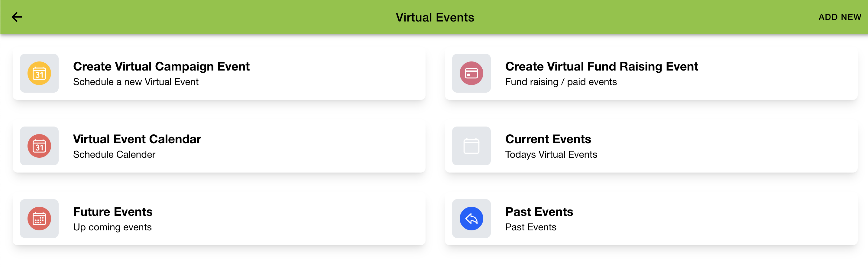Viewport: 868px width, 267px height.
Task: Open Create Virtual Campaign Event
Action: point(161,67)
